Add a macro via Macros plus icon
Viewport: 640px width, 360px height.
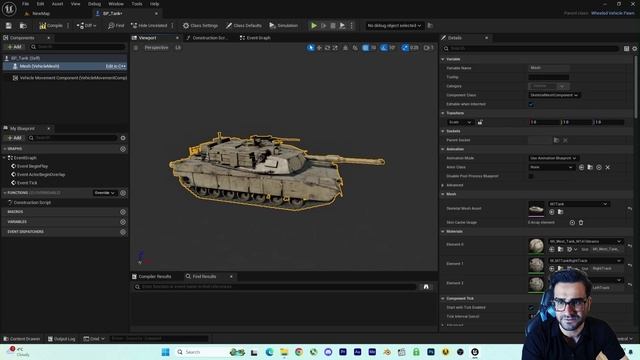click(x=123, y=212)
